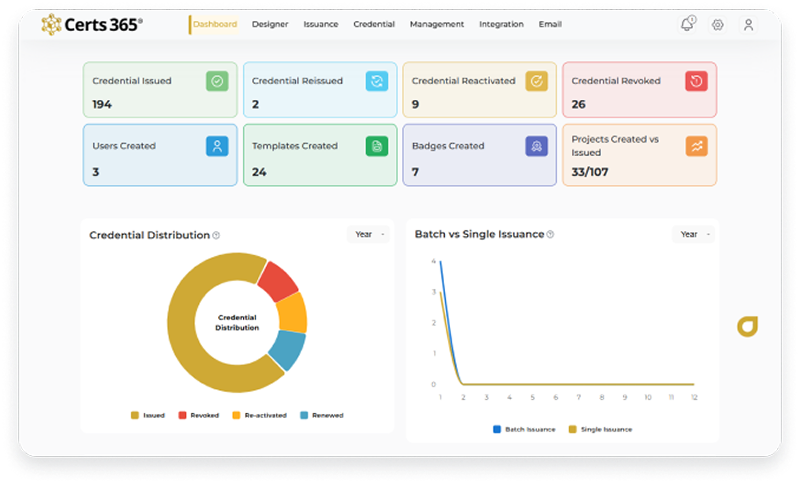Click the Projects Created trend icon
The width and height of the screenshot is (800, 485).
click(x=696, y=146)
